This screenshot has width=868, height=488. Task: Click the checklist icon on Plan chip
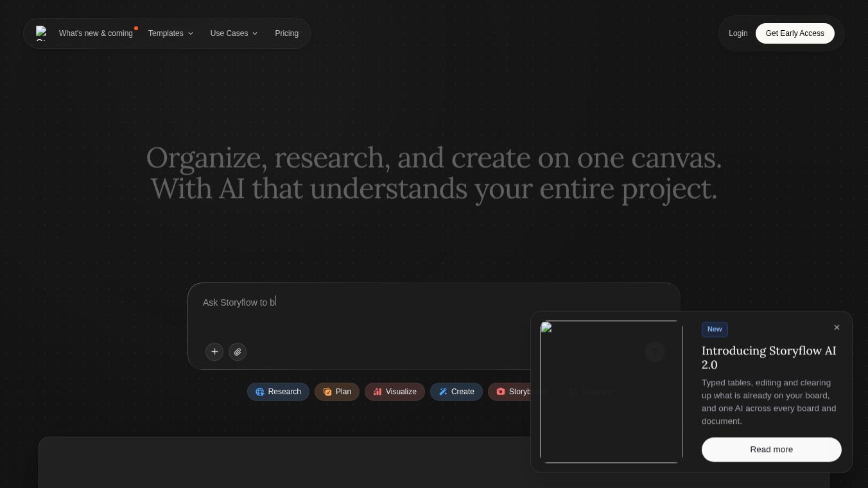tap(327, 392)
